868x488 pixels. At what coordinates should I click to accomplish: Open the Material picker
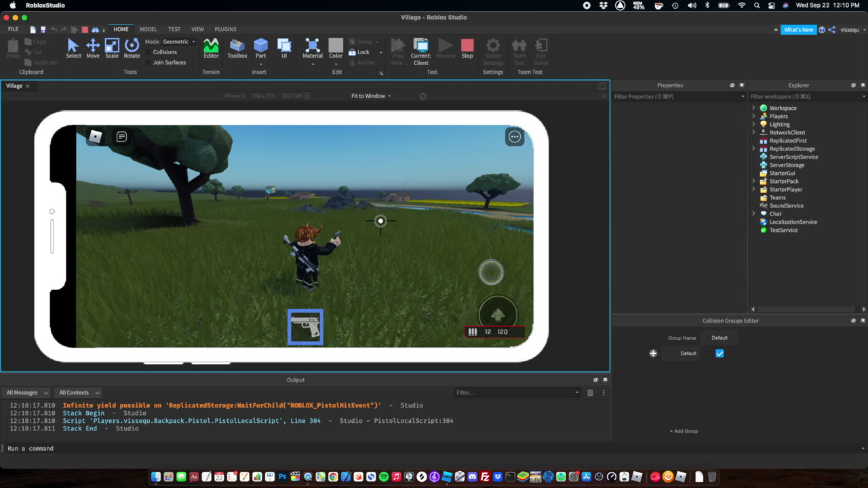click(313, 48)
